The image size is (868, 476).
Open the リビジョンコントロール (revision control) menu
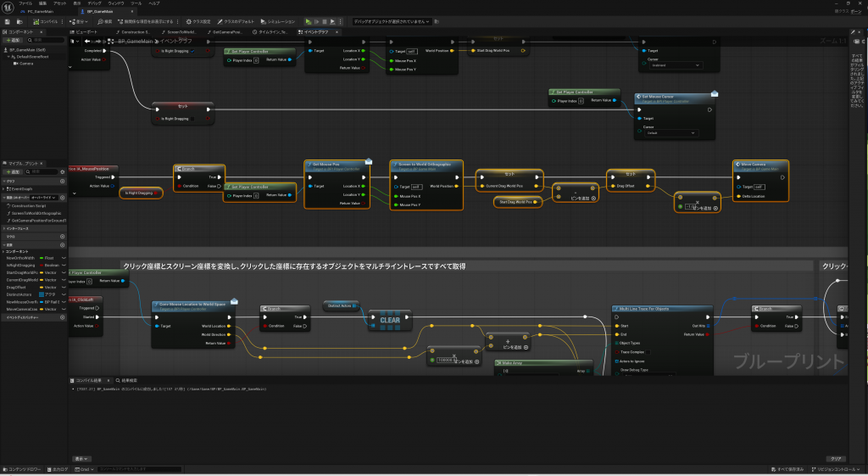(x=837, y=469)
